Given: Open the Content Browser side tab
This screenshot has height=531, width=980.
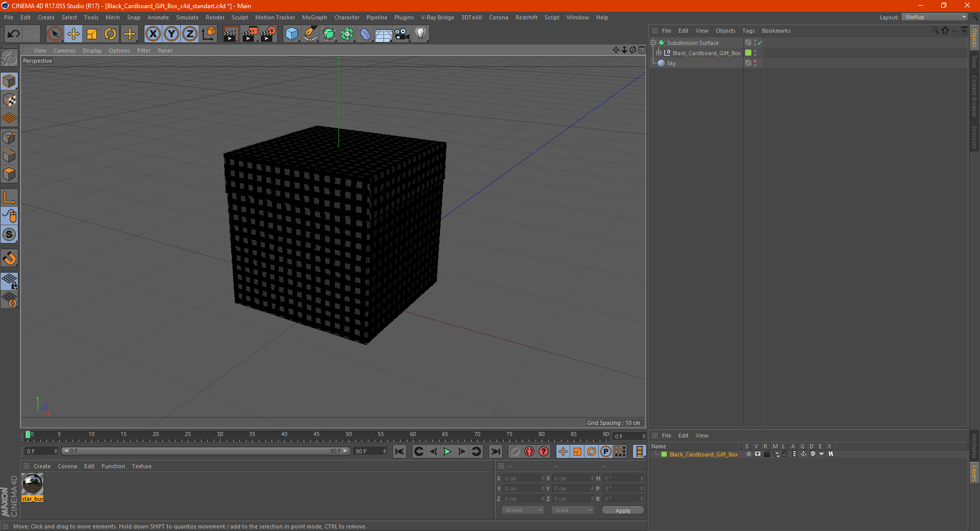Looking at the screenshot, I should 974,96.
